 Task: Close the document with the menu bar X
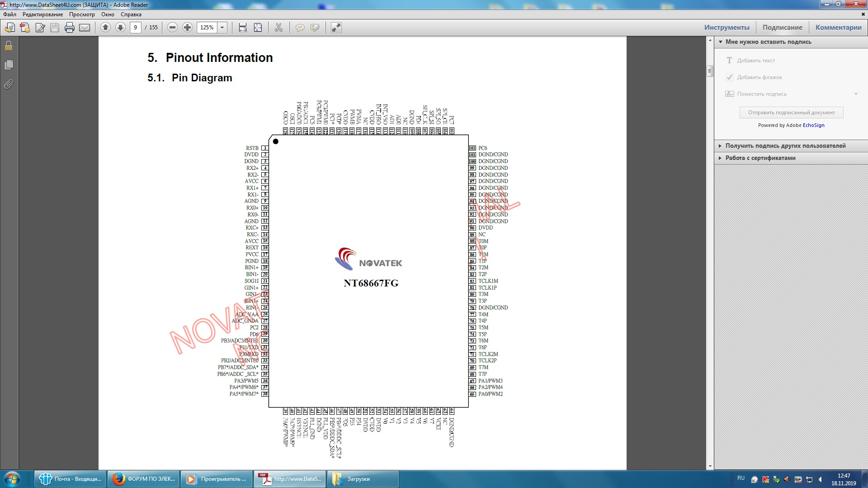point(863,14)
